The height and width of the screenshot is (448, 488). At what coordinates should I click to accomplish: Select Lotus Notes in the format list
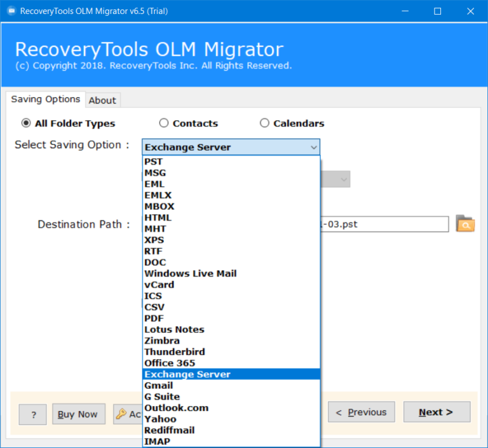[x=174, y=329]
